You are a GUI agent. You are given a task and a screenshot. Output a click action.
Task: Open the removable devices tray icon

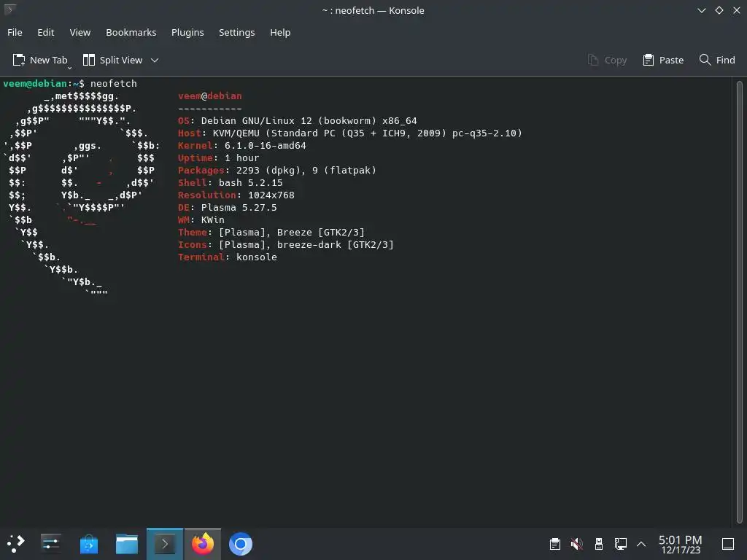599,544
